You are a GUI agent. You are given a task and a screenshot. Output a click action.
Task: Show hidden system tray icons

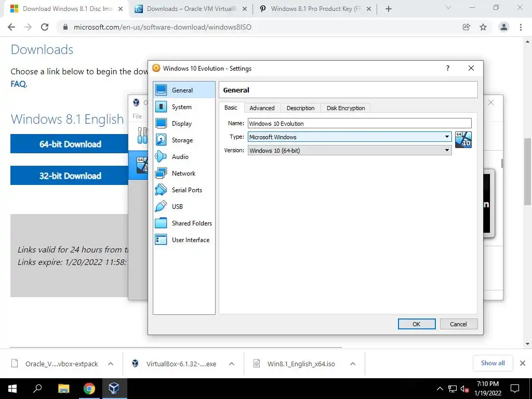point(440,389)
